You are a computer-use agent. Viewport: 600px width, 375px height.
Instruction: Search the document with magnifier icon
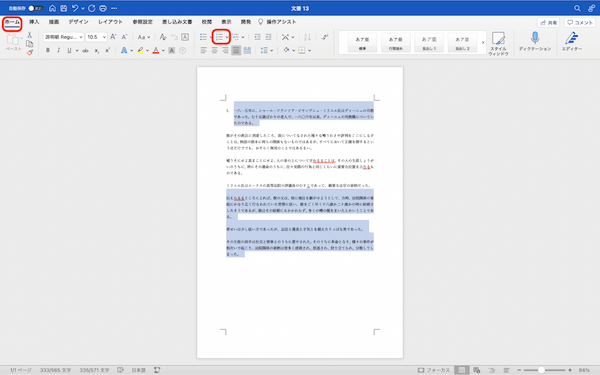pyautogui.click(x=577, y=8)
